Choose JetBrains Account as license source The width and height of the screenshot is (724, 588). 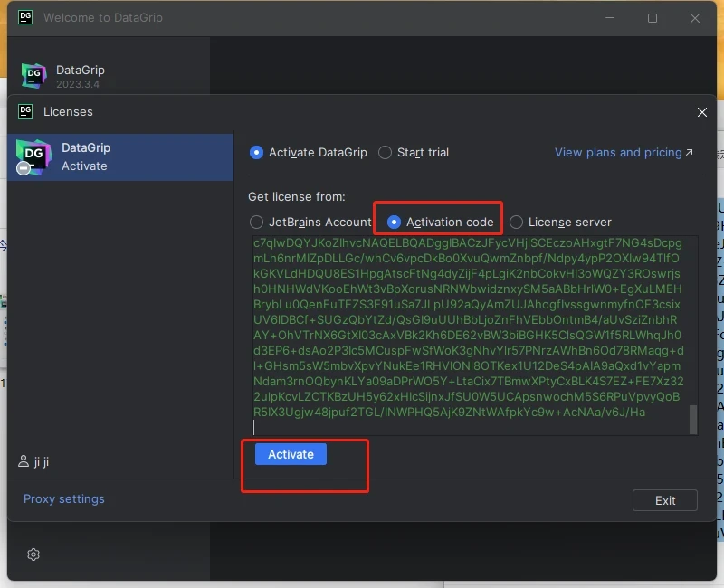click(256, 222)
